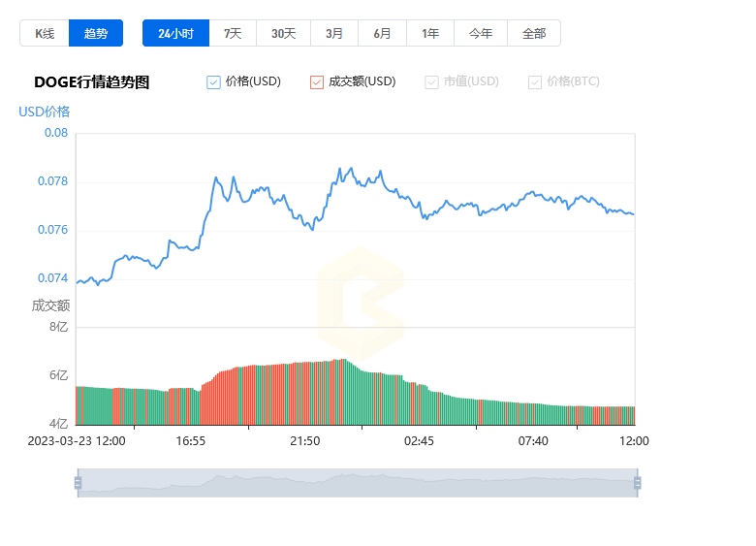Click right handle of range slider
The height and width of the screenshot is (546, 756).
point(637,482)
